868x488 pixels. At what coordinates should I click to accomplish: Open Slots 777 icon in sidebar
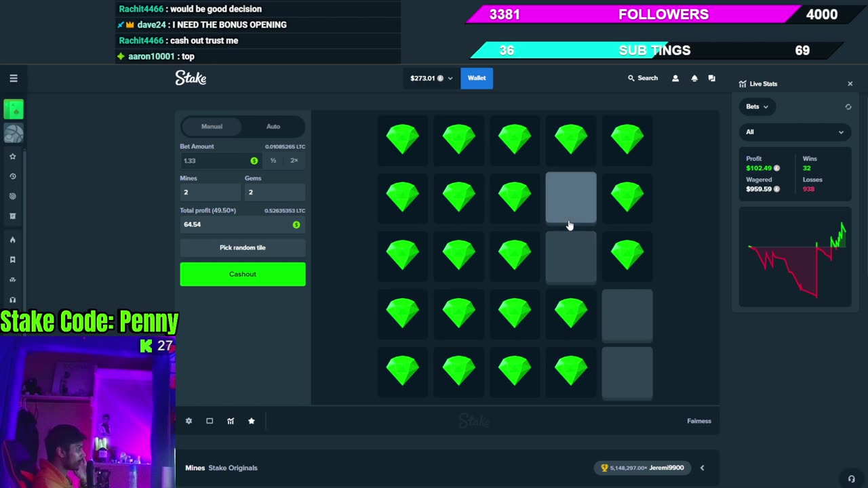pyautogui.click(x=12, y=280)
